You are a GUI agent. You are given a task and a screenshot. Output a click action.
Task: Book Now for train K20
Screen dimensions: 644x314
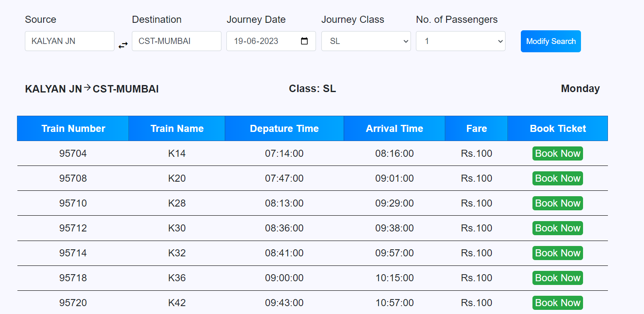point(557,178)
